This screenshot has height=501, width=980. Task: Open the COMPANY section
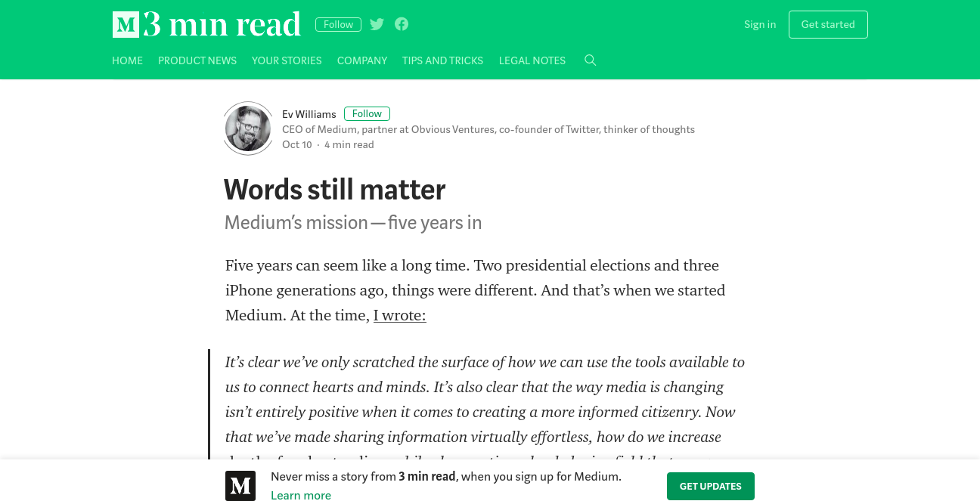[x=362, y=60]
